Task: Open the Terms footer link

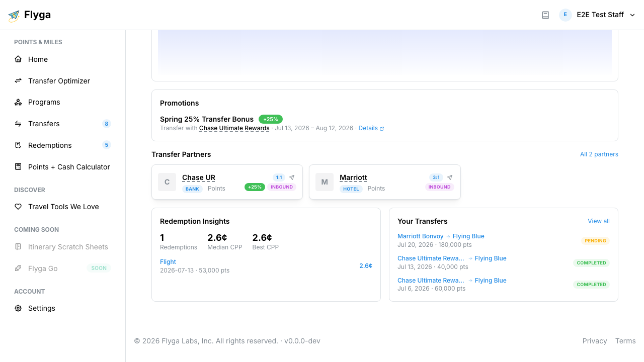Action: [625, 341]
